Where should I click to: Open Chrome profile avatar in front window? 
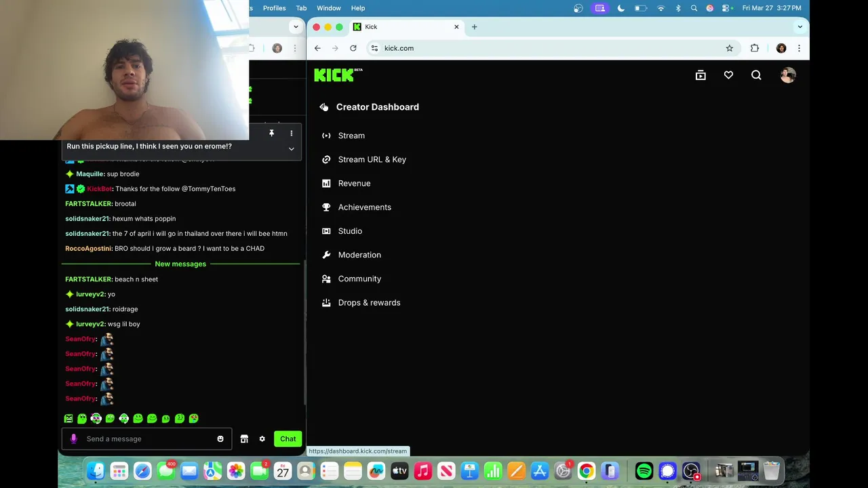(x=781, y=48)
